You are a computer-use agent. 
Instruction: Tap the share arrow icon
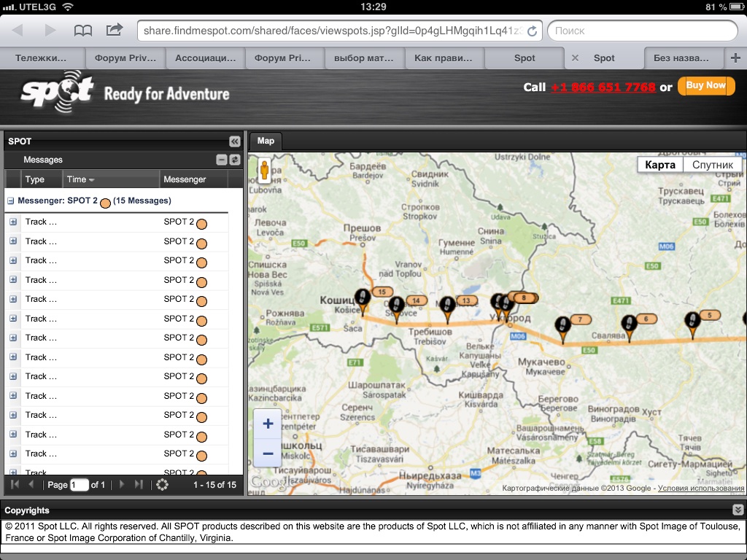[x=115, y=30]
